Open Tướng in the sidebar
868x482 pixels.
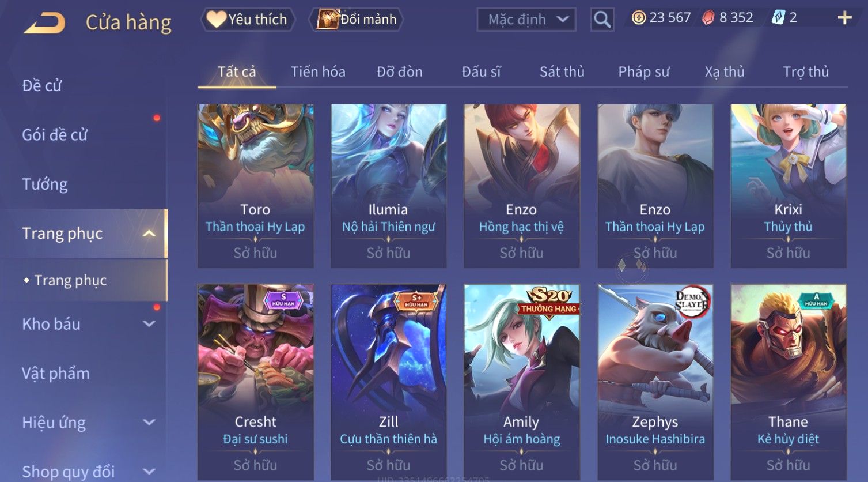(45, 184)
